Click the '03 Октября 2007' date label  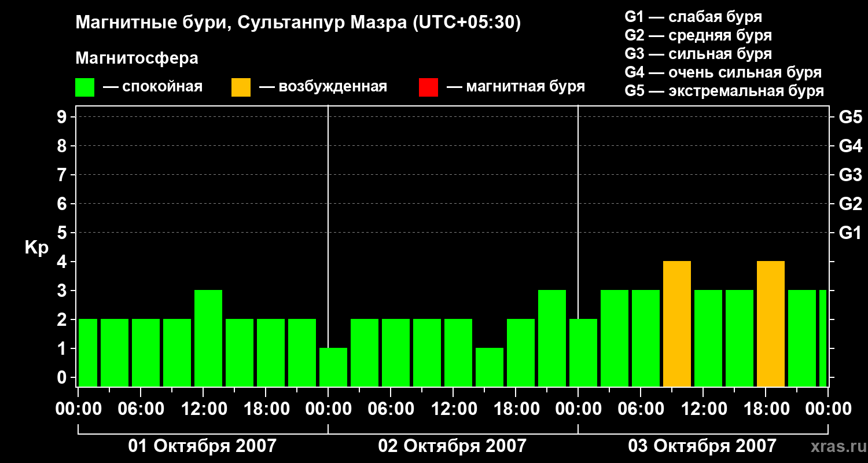[703, 446]
